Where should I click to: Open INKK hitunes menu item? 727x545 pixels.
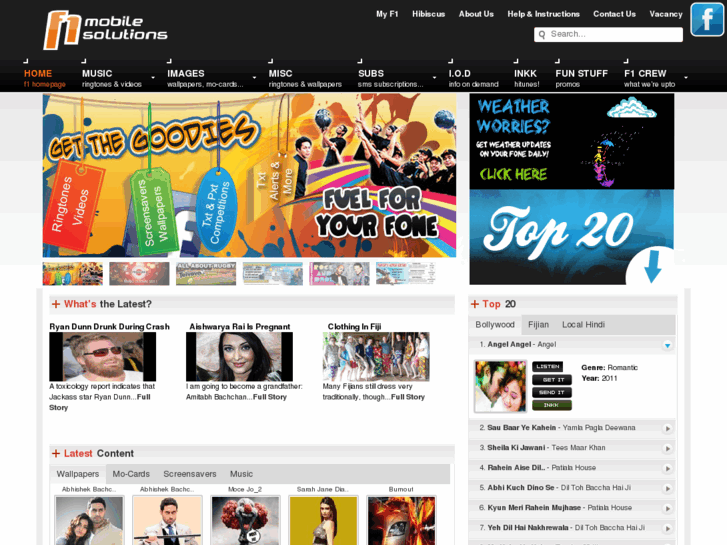tap(527, 78)
